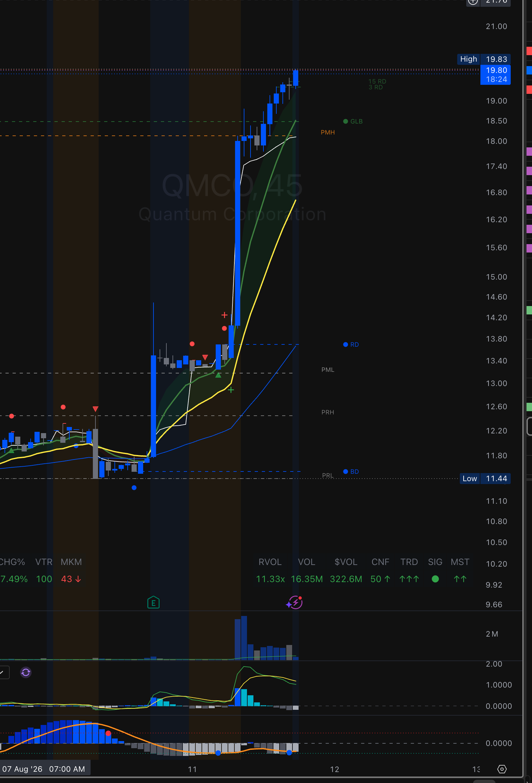Click the '15 RD' label
Screen dimensions: 532x783
[x=377, y=82]
